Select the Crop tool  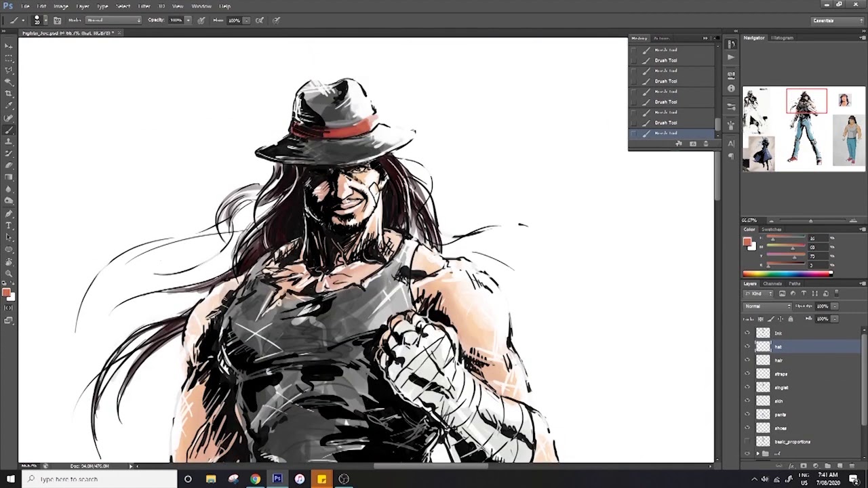(x=8, y=93)
